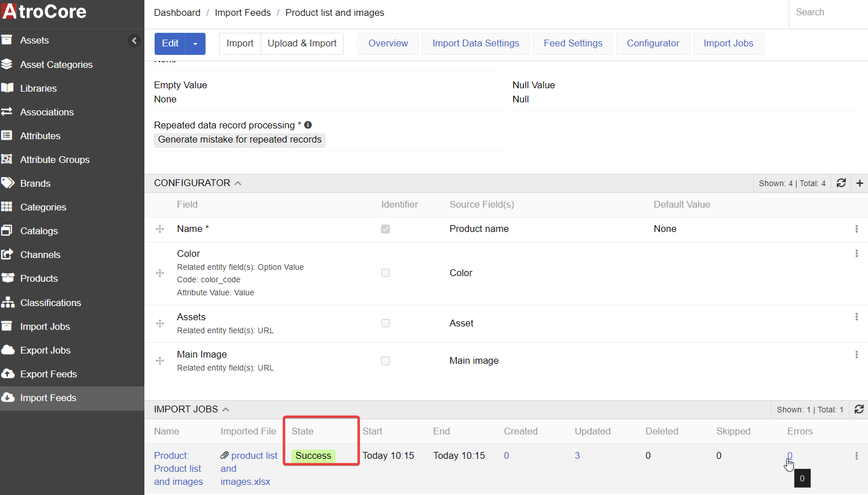
Task: Click the Upload & Import button
Action: click(x=302, y=43)
